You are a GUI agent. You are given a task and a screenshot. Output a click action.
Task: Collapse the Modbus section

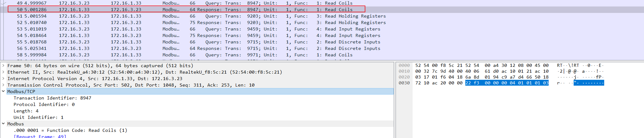(3, 124)
